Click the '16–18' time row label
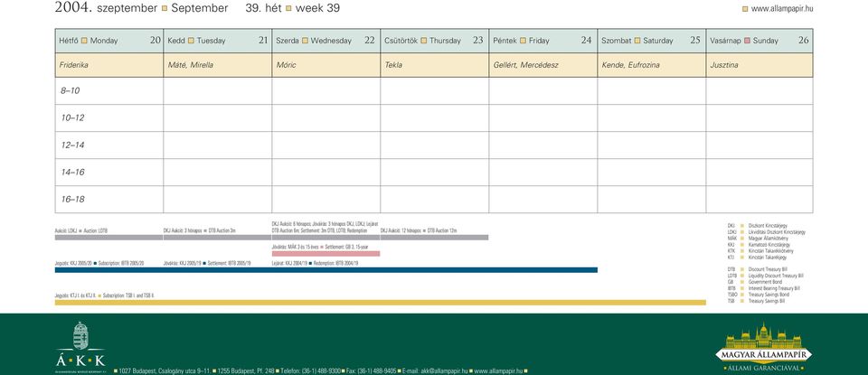Viewport: 868px width, 375px height. (x=72, y=199)
